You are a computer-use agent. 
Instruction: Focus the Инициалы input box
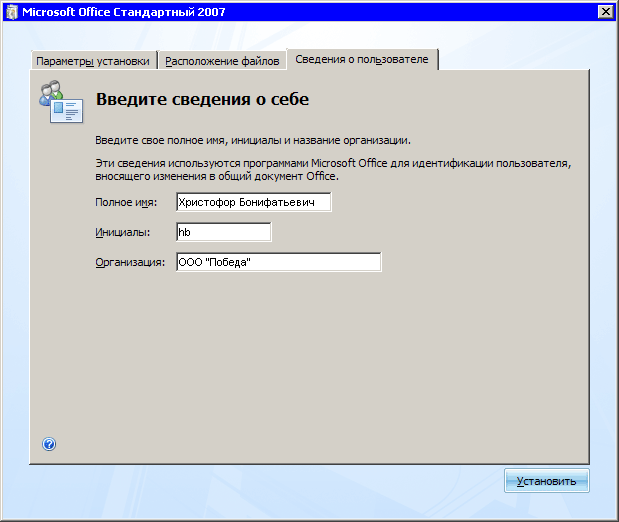pyautogui.click(x=222, y=232)
